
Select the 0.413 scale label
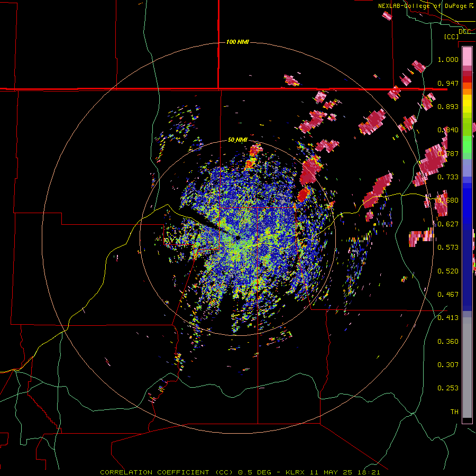[x=448, y=318]
